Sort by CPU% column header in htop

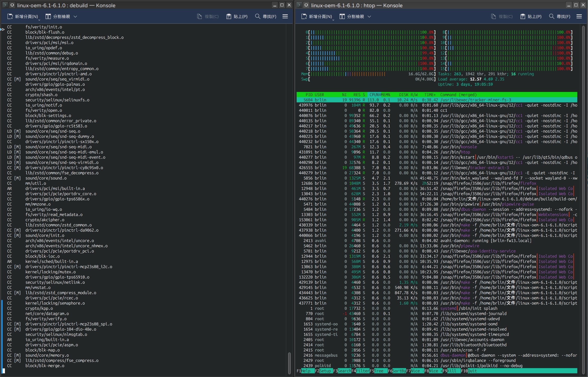pos(374,95)
